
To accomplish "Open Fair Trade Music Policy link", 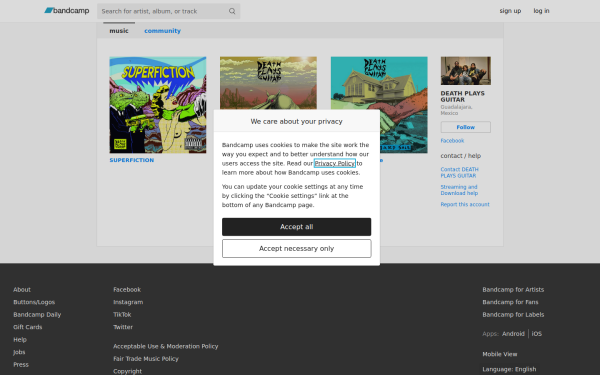I will point(146,359).
